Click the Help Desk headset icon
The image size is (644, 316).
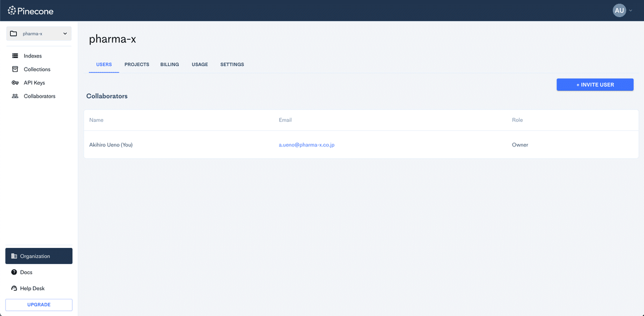click(14, 289)
